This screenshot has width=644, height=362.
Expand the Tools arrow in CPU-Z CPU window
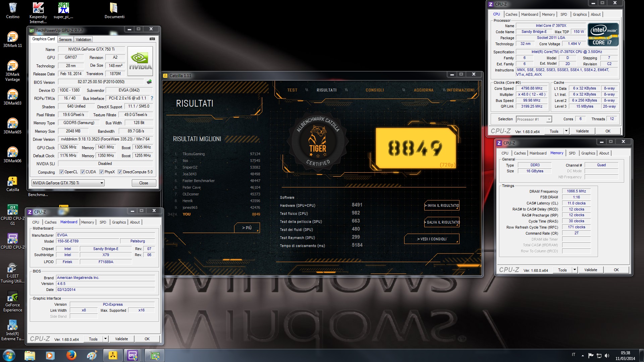(x=566, y=131)
